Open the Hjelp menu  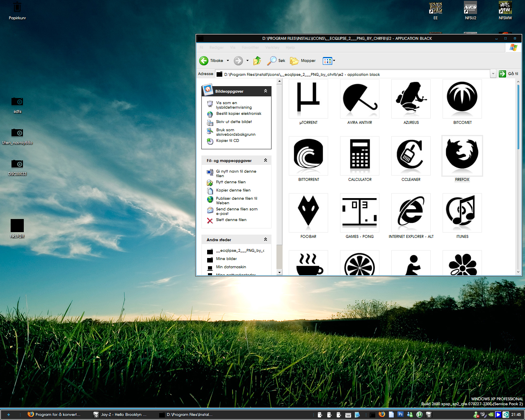[x=290, y=48]
